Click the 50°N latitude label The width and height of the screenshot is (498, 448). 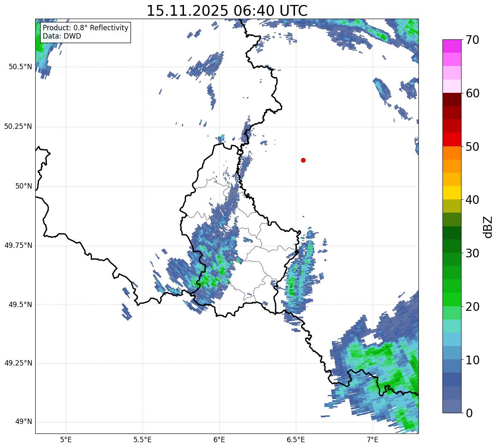click(x=24, y=186)
